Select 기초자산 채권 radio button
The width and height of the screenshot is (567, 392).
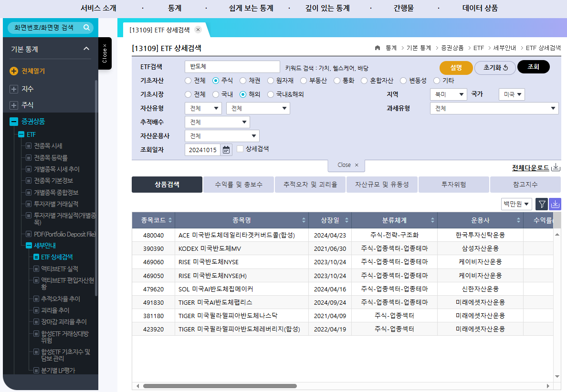click(x=243, y=81)
